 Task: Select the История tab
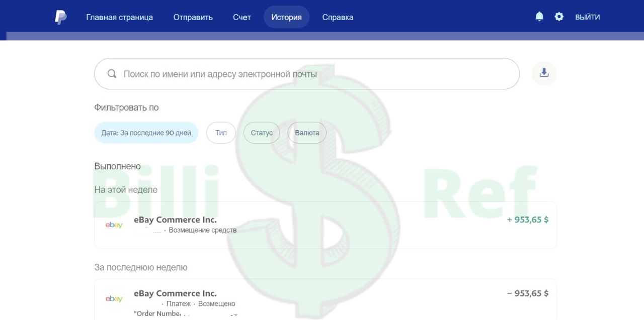click(286, 17)
